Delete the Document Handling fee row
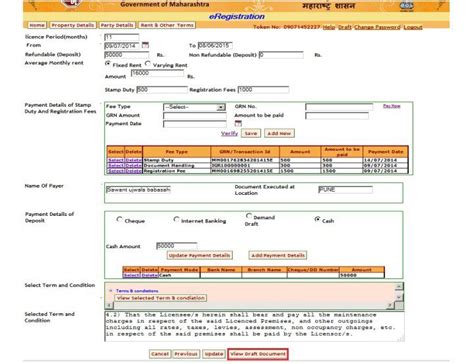The height and width of the screenshot is (364, 474). click(133, 166)
